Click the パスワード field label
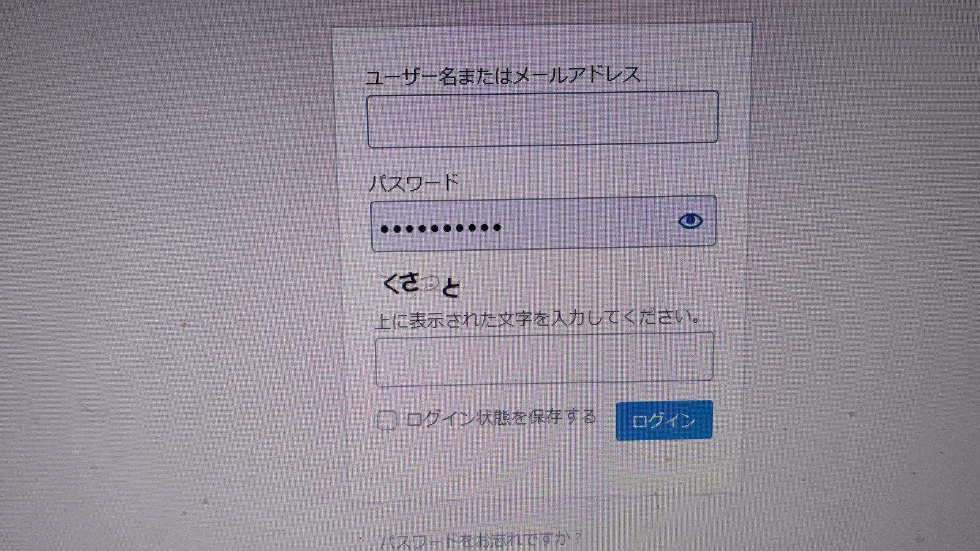Image resolution: width=980 pixels, height=551 pixels. click(414, 182)
